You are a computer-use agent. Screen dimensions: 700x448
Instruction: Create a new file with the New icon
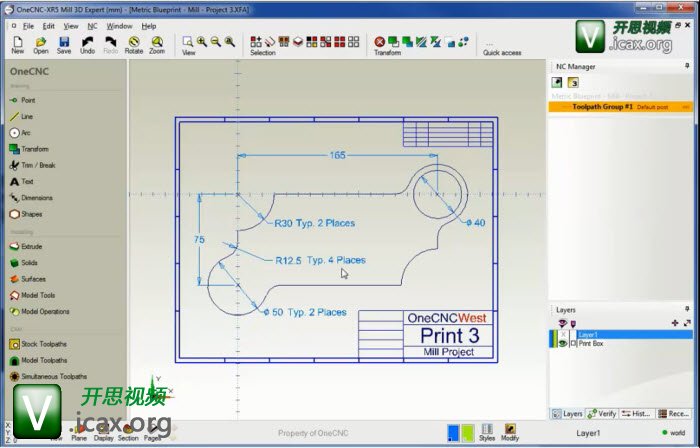pos(17,45)
